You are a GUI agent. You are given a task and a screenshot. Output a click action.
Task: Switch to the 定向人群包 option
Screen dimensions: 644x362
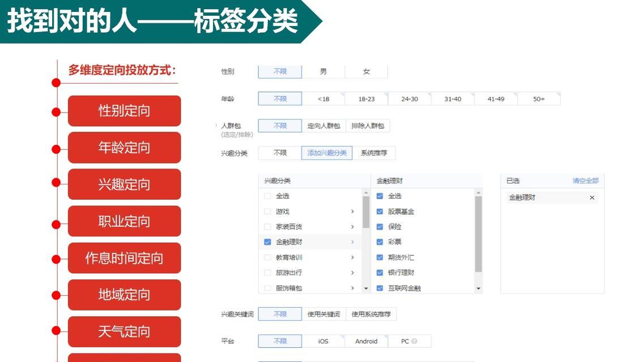pyautogui.click(x=323, y=126)
